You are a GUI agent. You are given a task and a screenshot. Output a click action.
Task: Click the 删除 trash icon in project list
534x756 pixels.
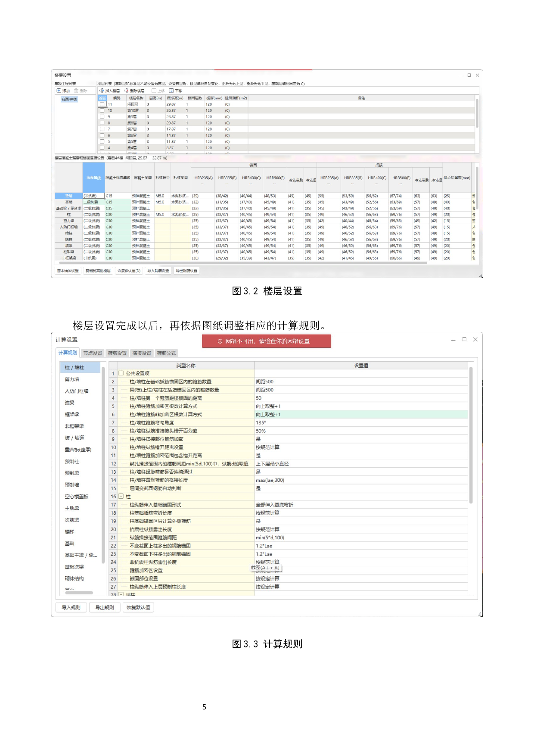point(76,91)
